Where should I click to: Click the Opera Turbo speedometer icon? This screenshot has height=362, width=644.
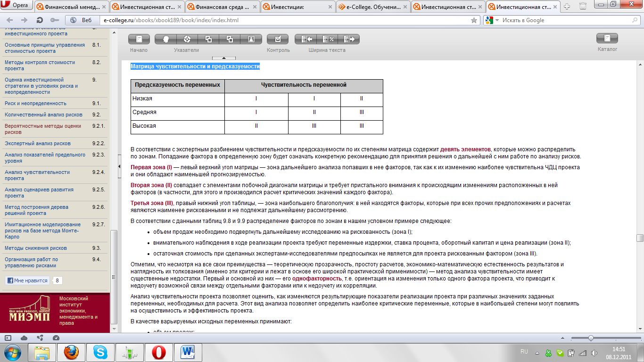[56, 338]
